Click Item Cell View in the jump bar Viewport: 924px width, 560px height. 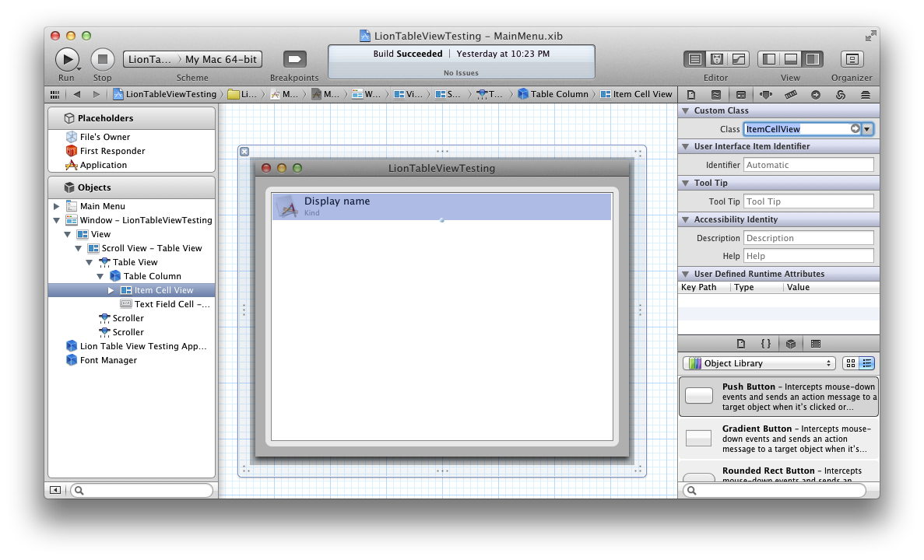click(636, 94)
